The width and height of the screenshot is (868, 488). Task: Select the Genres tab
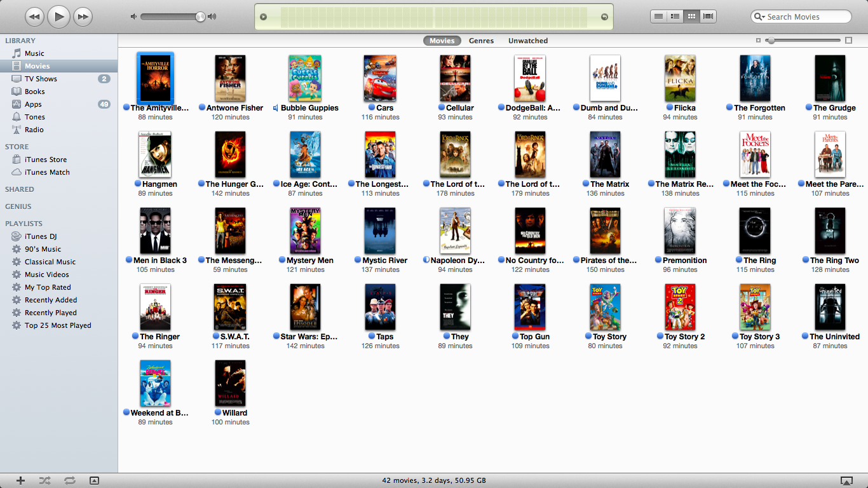point(481,41)
